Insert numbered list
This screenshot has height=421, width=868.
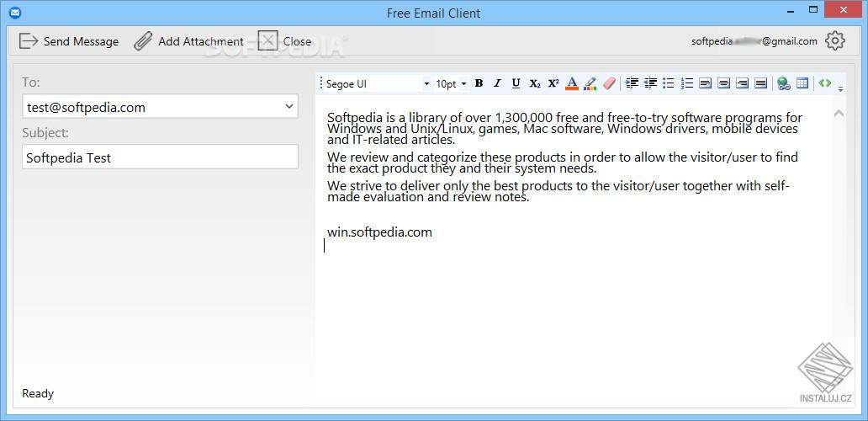coord(687,83)
